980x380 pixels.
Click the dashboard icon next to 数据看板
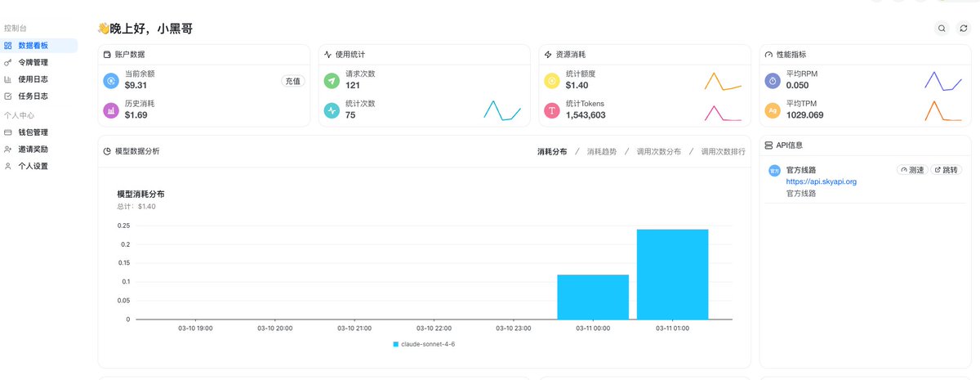point(8,46)
